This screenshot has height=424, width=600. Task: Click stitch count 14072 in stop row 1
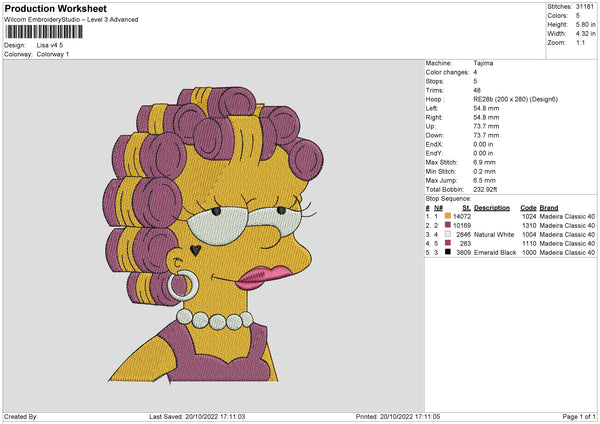462,217
